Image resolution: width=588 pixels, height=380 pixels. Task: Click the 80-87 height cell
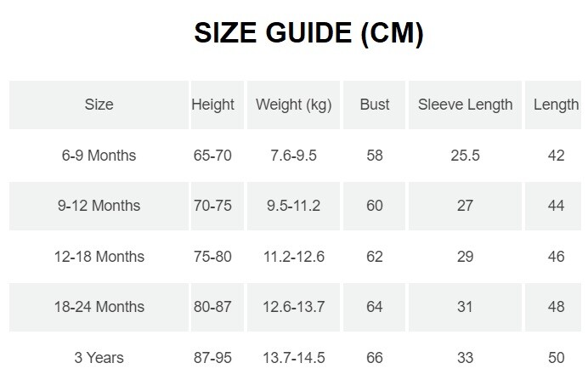pyautogui.click(x=218, y=307)
